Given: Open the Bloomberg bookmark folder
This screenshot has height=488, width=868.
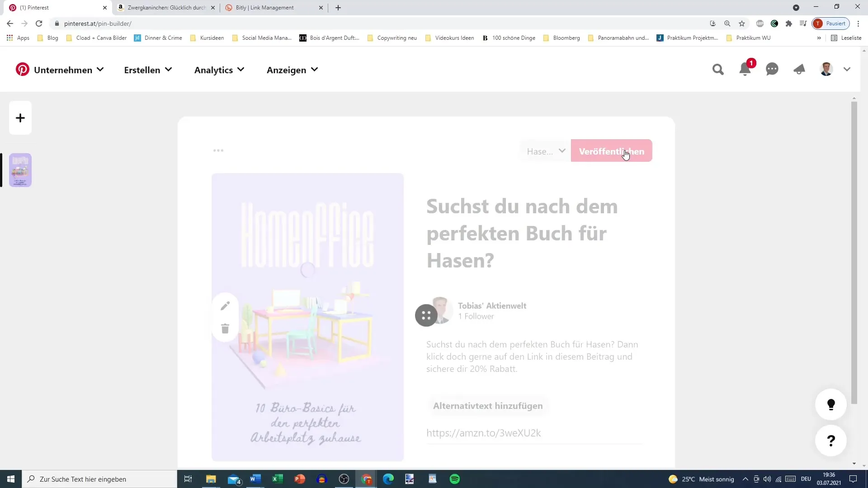Looking at the screenshot, I should pos(561,38).
